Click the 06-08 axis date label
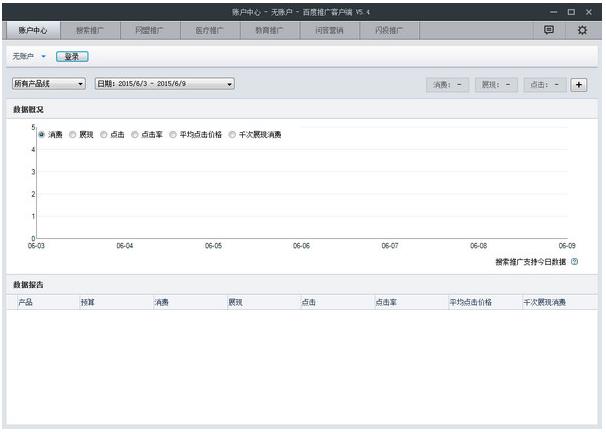 [478, 245]
